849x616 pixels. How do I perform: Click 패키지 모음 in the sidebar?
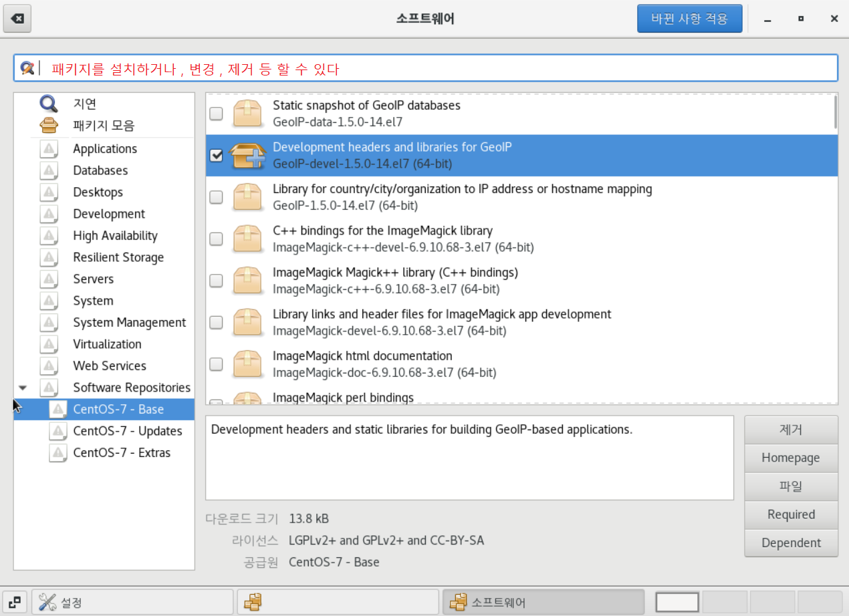104,125
